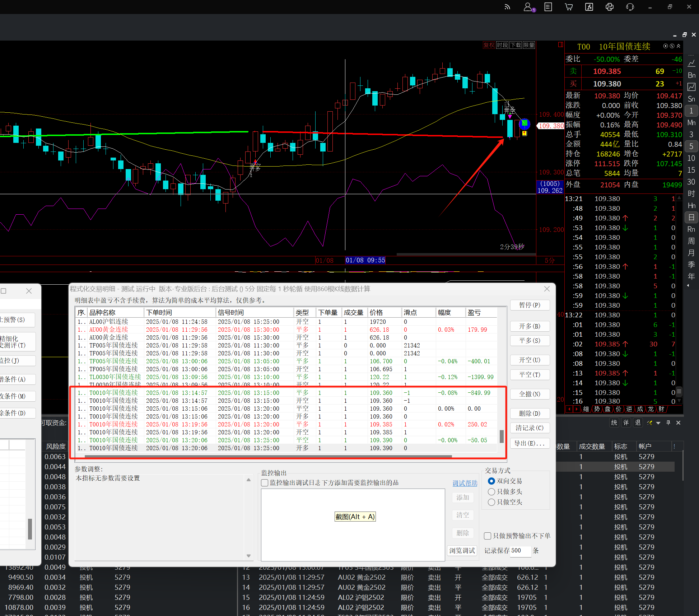699x616 pixels.
Task: Click the 盈亏 column header
Action: pyautogui.click(x=481, y=313)
